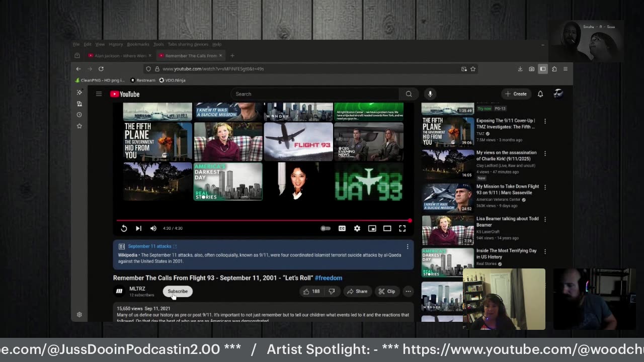Toggle the autoplay switch in player
644x362 pixels.
(x=326, y=228)
